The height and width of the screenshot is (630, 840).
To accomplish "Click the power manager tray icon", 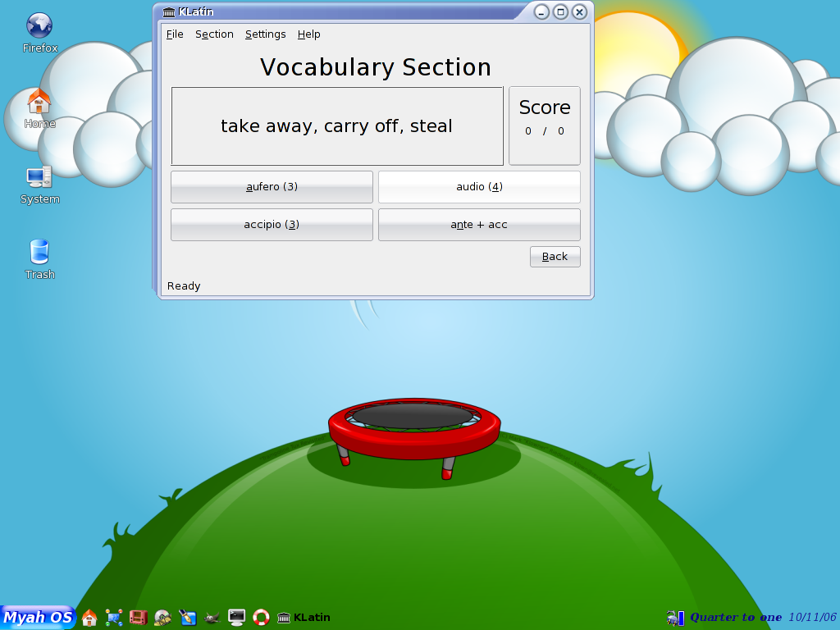I will tap(672, 618).
